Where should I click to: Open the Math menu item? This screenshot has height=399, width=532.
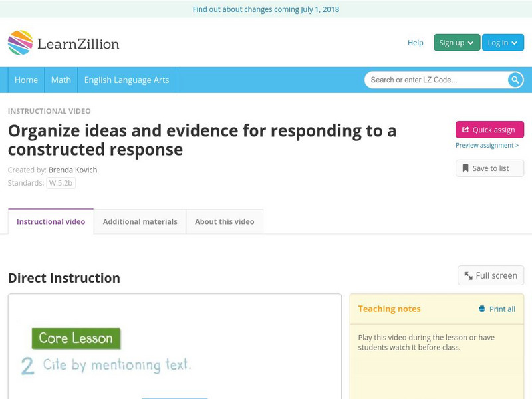tap(61, 80)
